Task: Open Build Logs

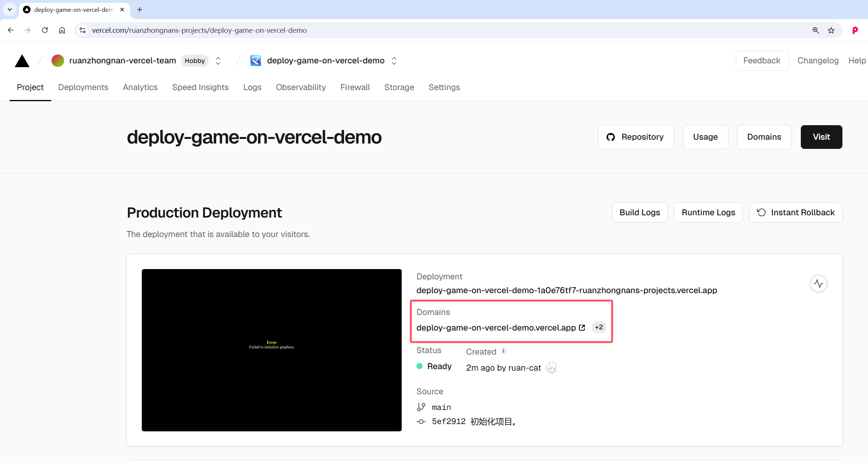Action: [640, 213]
